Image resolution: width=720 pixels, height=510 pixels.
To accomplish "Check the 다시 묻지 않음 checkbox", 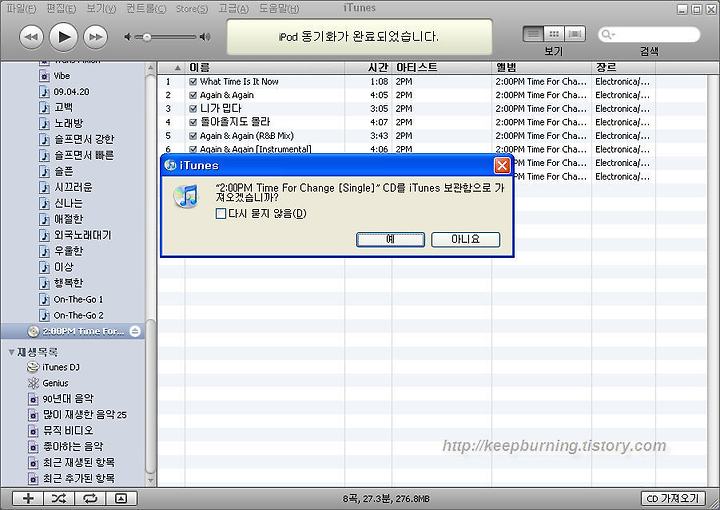I will (221, 213).
